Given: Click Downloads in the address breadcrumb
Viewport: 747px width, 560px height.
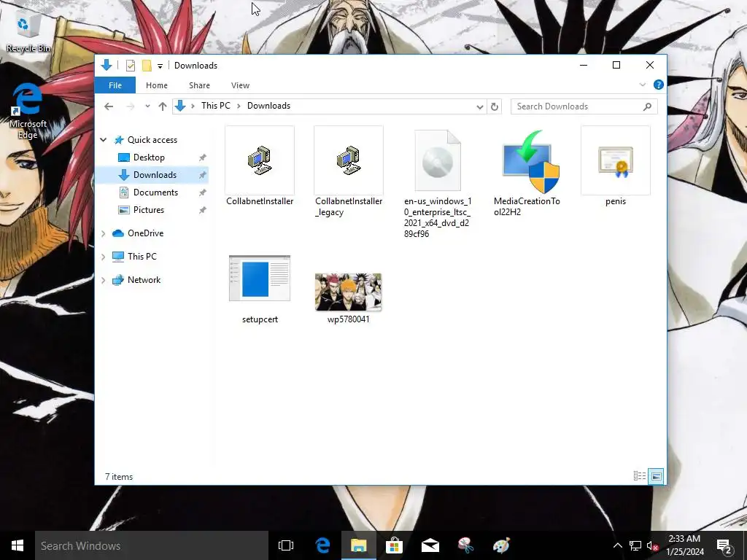Looking at the screenshot, I should 268,106.
